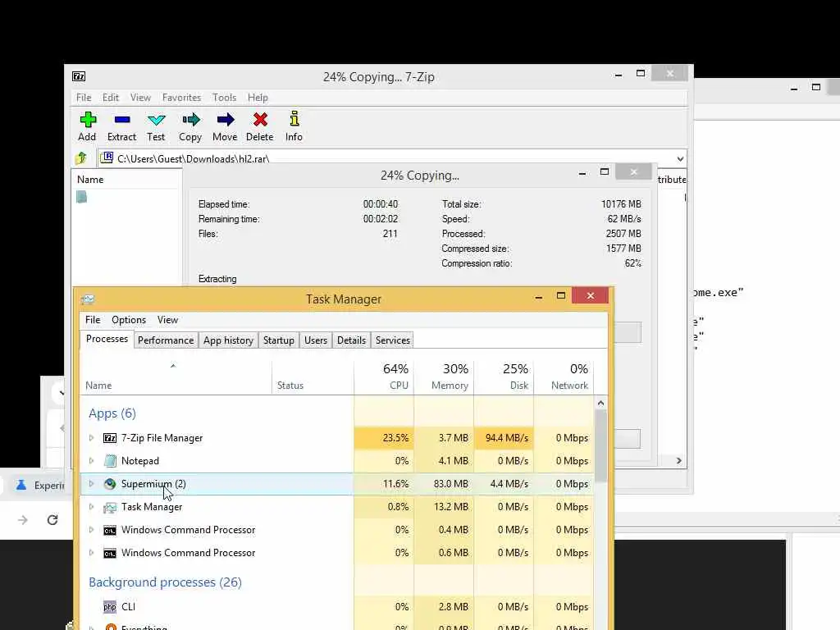Click the 'Background processes (26)' group heading
840x630 pixels.
(x=165, y=582)
